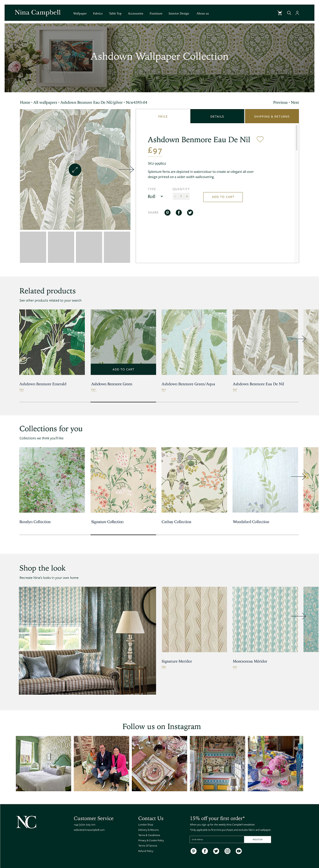Open YouTube icon in the footer
This screenshot has height=868, width=319.
coord(238,851)
